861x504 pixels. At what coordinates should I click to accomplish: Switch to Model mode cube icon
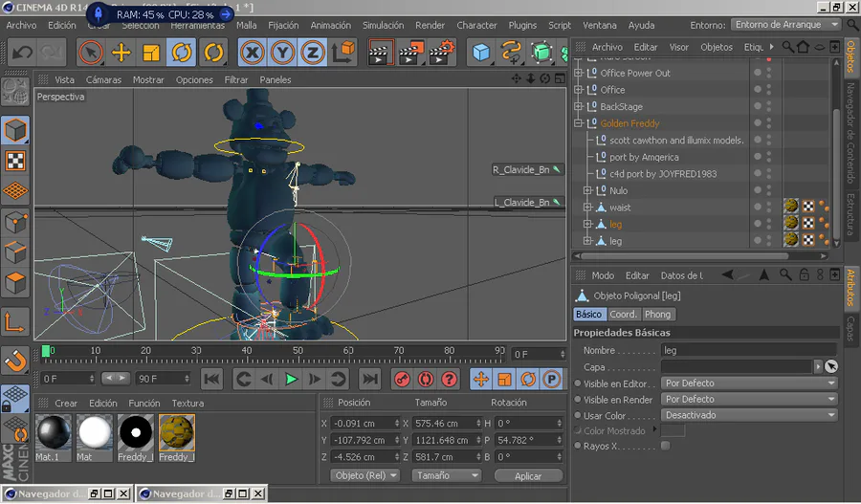tap(15, 131)
